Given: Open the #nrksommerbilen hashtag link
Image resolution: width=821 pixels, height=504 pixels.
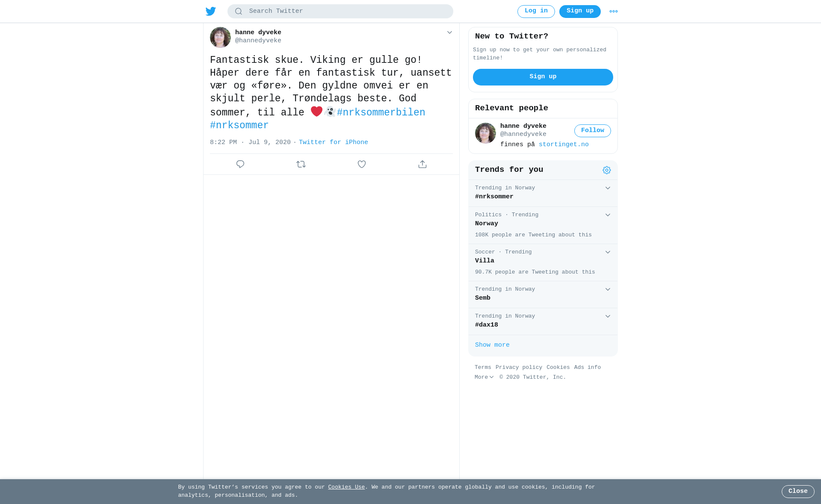Looking at the screenshot, I should pos(381,113).
